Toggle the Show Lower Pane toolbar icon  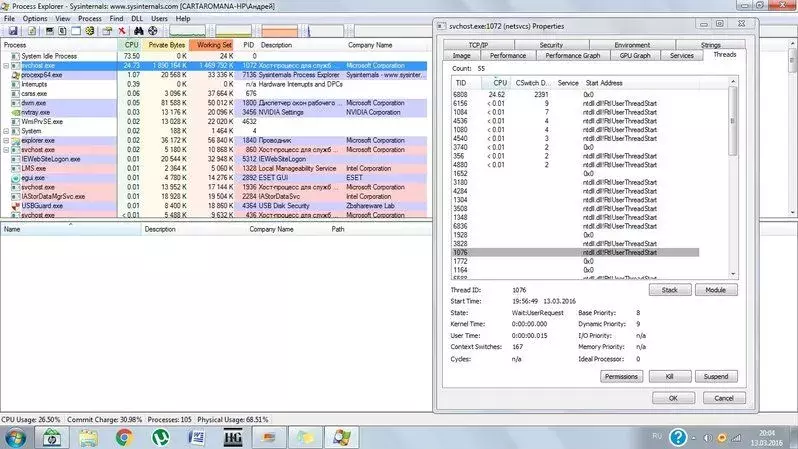tap(76, 31)
